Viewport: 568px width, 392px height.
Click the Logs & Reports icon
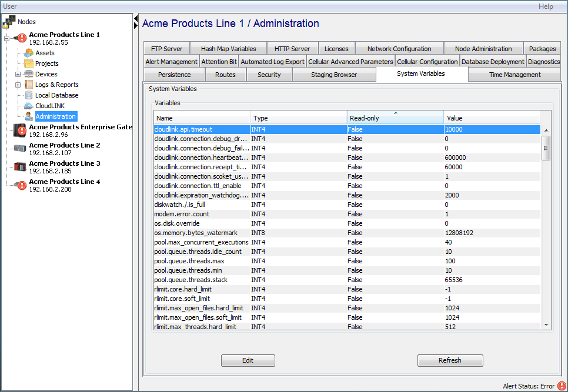pyautogui.click(x=29, y=85)
